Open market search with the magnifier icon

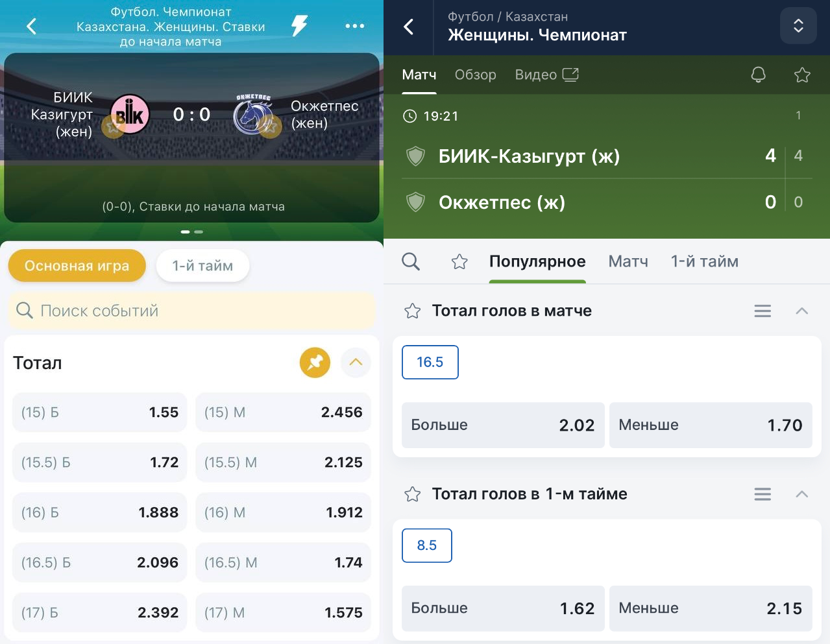point(411,261)
